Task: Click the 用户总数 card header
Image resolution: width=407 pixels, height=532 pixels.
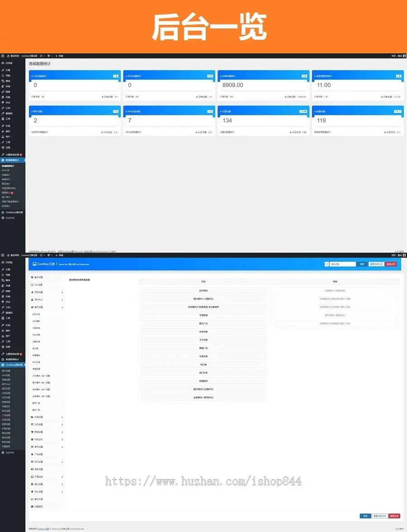Action: [x=75, y=111]
